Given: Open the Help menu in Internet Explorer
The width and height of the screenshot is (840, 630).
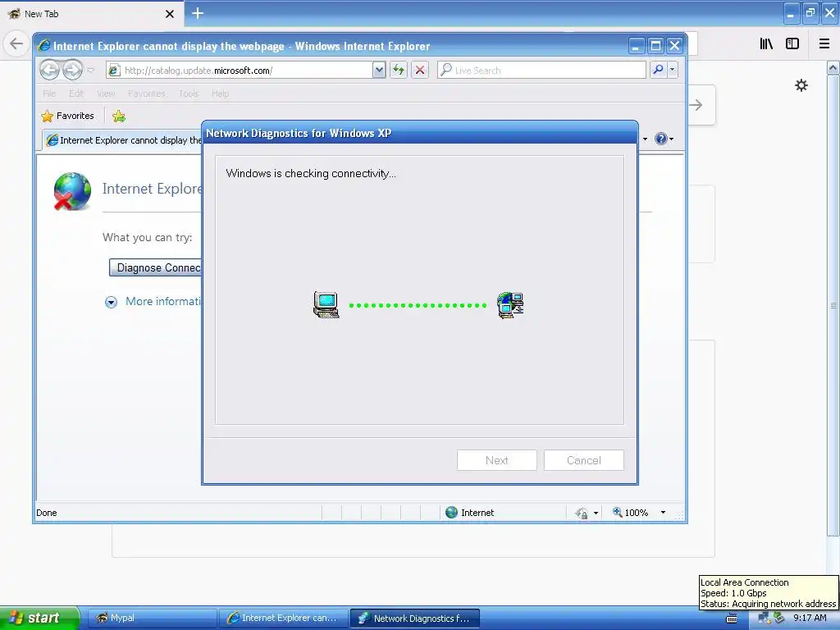Looking at the screenshot, I should [220, 94].
